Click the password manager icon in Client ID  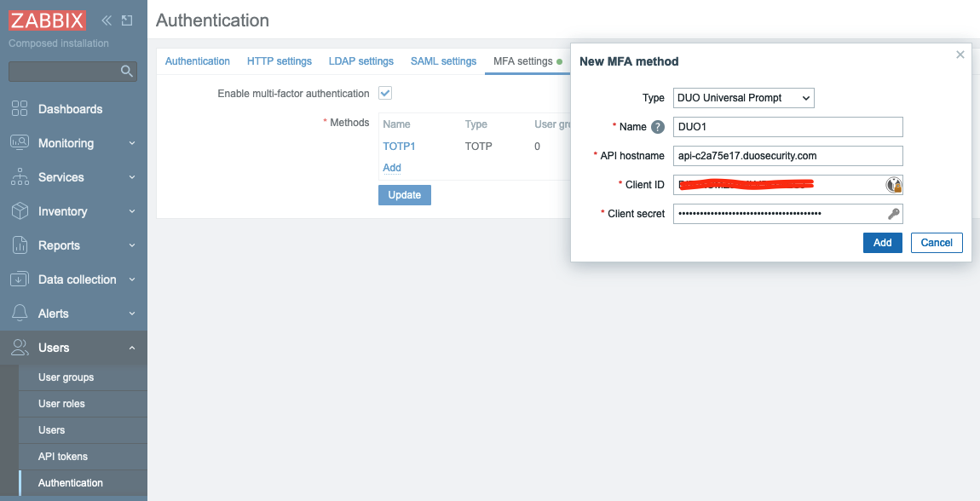[893, 184]
